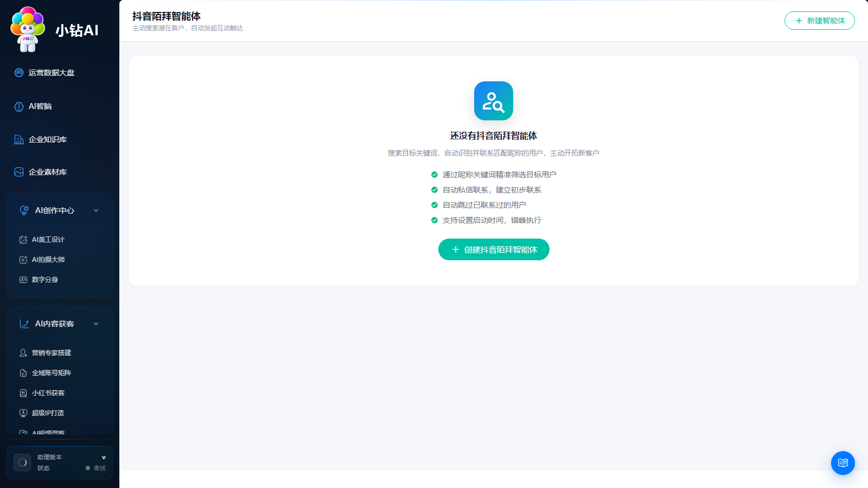The width and height of the screenshot is (868, 488).
Task: Select 全域账号矩阵 submenu item
Action: [60, 373]
